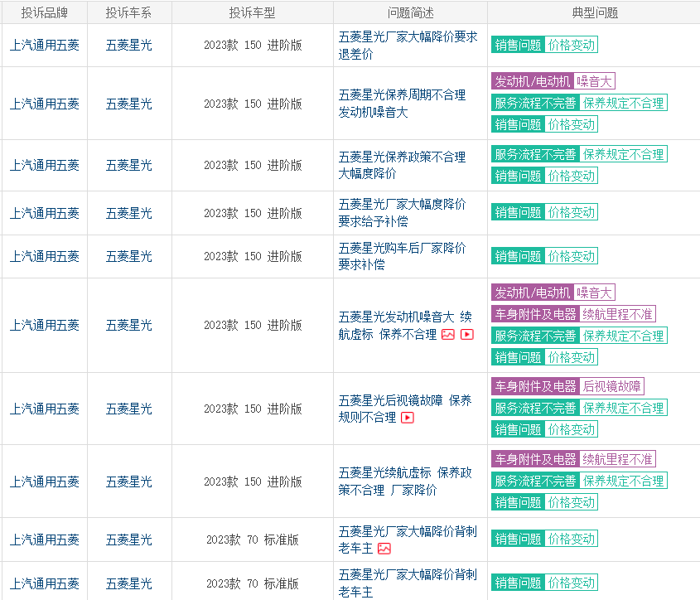Open 五菱星光 series in 要求退差价 row
Screen dimensions: 700x600
(x=128, y=45)
